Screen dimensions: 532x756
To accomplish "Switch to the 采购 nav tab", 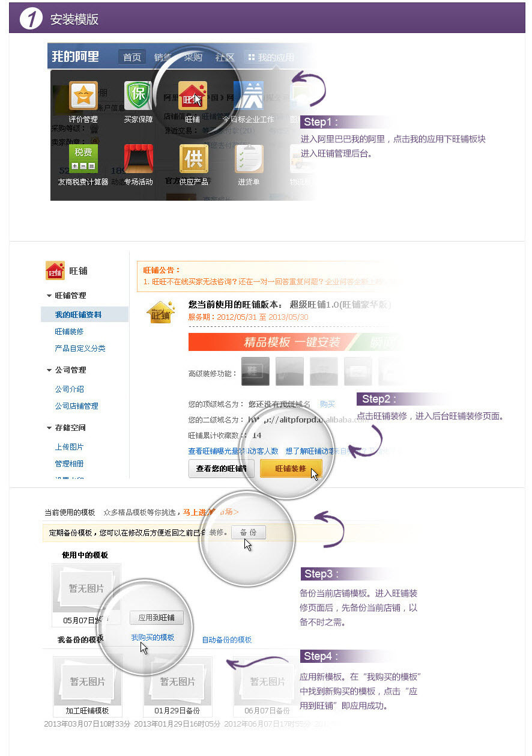I will pyautogui.click(x=193, y=58).
